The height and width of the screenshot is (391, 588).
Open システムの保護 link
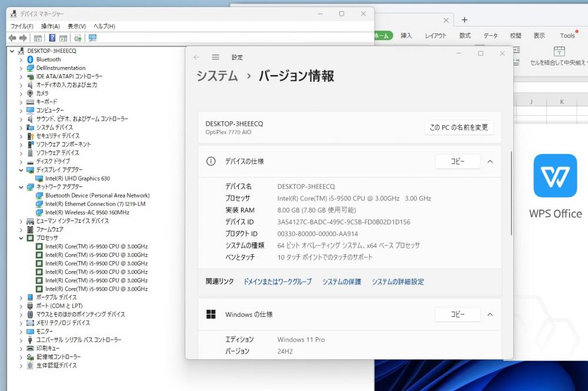[x=342, y=282]
